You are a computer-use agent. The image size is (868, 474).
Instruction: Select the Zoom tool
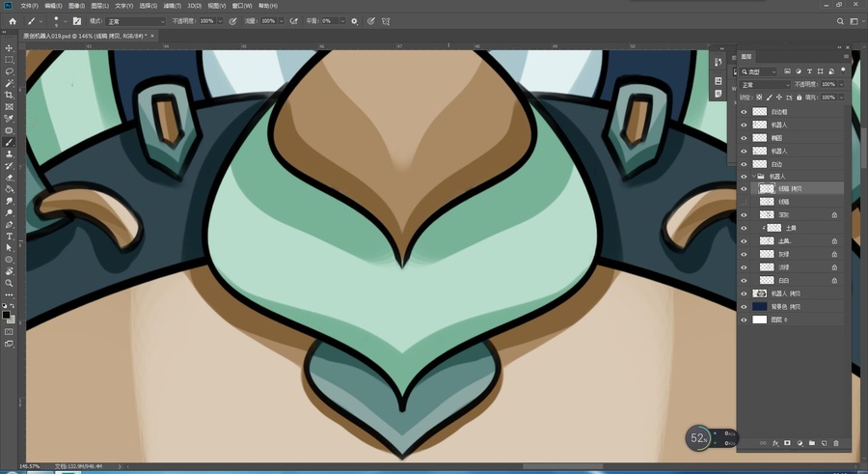click(x=9, y=283)
